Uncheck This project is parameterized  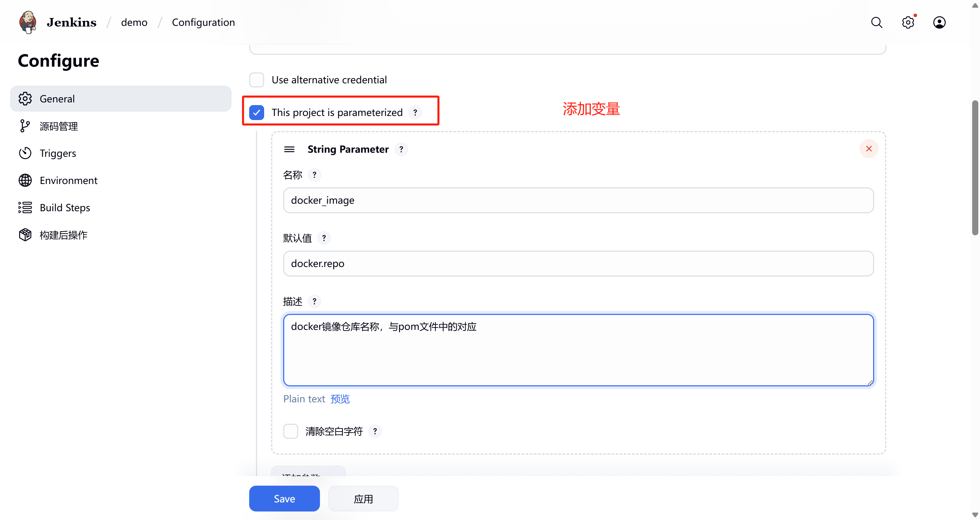[257, 113]
